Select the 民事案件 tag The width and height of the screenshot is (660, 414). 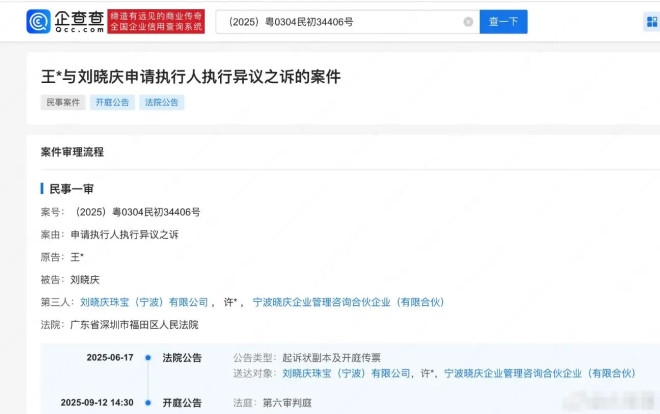click(62, 102)
